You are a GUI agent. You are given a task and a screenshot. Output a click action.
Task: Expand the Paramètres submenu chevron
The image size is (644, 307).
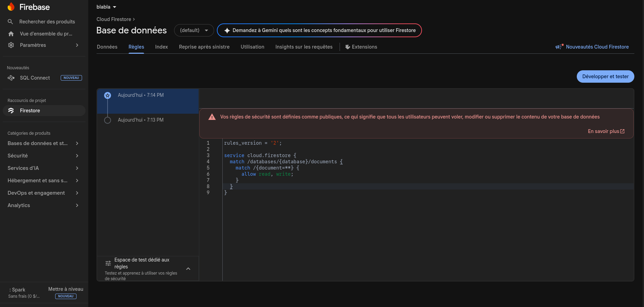pyautogui.click(x=77, y=45)
